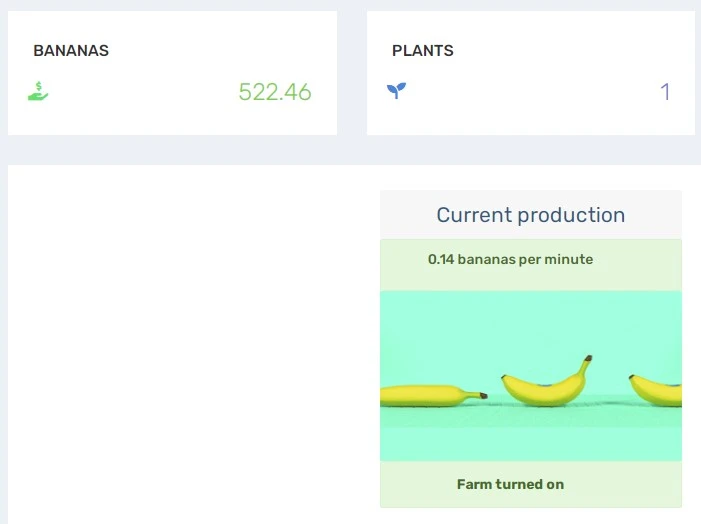Click the partially visible banana at right edge
701x524 pixels.
tap(655, 390)
